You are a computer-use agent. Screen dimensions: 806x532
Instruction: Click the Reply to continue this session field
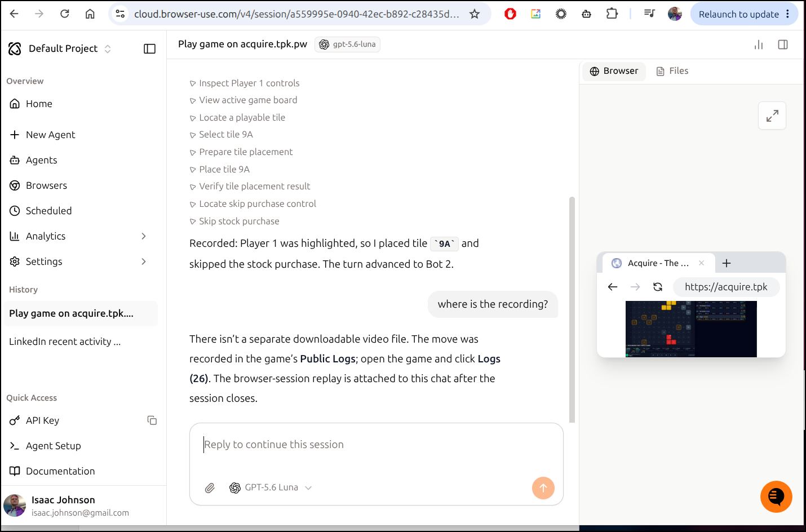(376, 445)
